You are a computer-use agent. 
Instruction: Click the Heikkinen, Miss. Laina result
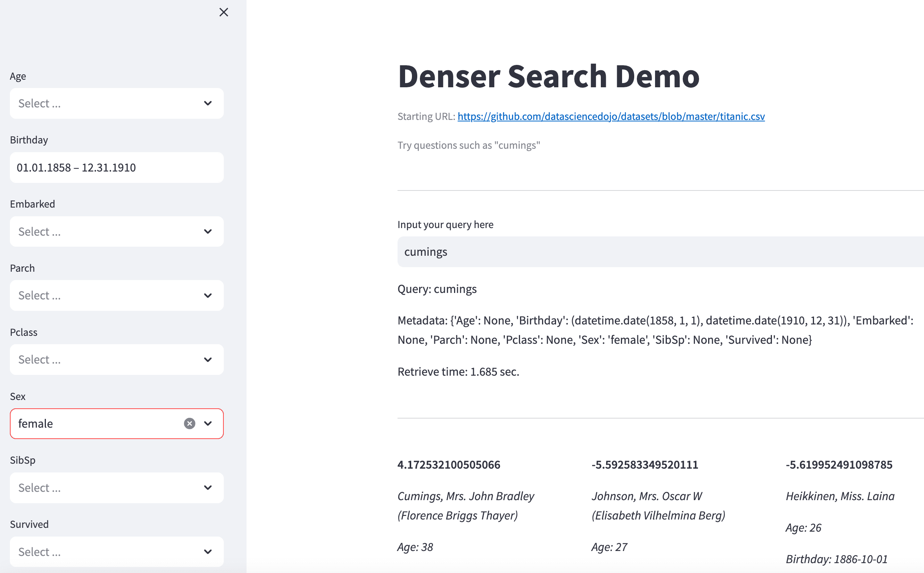coord(840,496)
